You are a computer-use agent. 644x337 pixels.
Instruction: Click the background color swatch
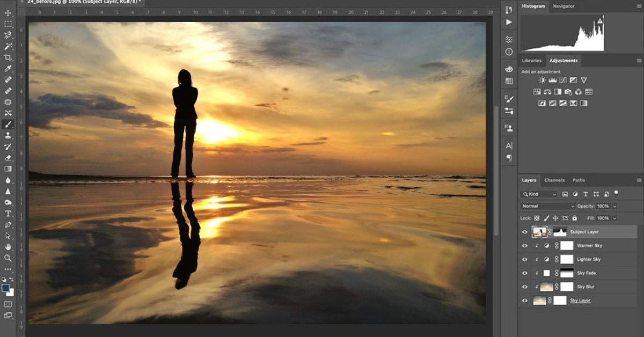(10, 292)
